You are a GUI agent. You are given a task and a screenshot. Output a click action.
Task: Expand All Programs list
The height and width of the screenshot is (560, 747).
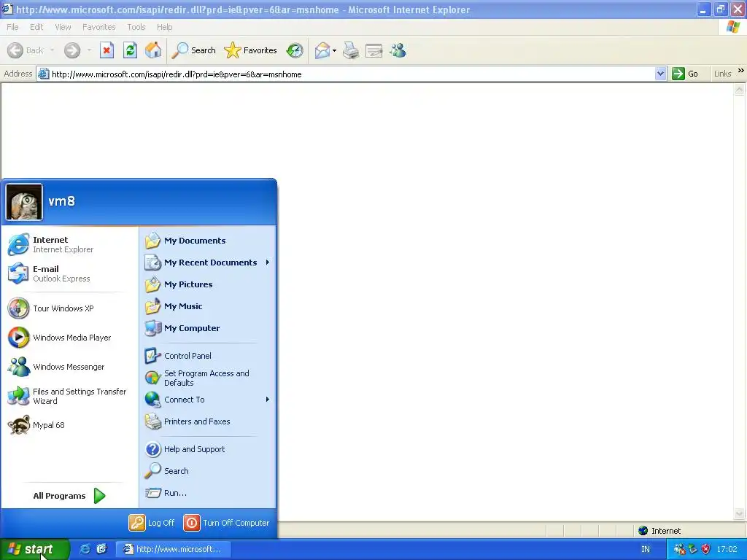[69, 496]
